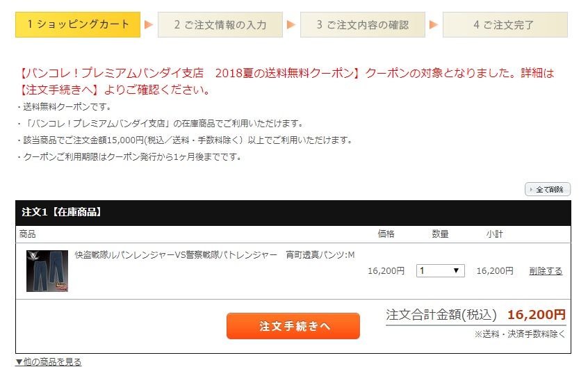The width and height of the screenshot is (588, 383).
Task: Click the 送料無料クーポンです line
Action: click(64, 107)
